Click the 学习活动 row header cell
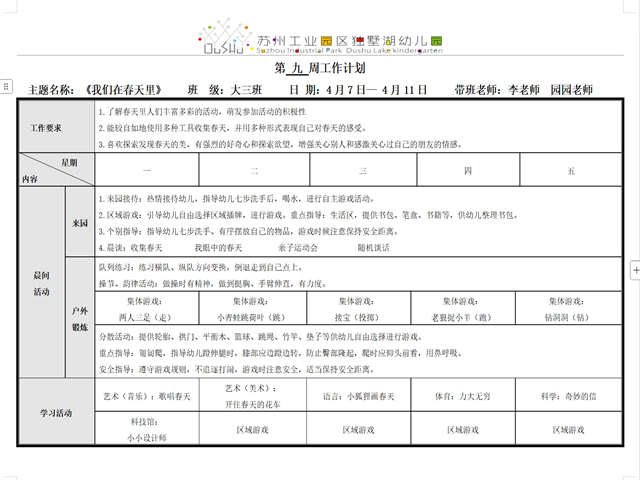Image resolution: width=640 pixels, height=480 pixels. click(x=55, y=412)
